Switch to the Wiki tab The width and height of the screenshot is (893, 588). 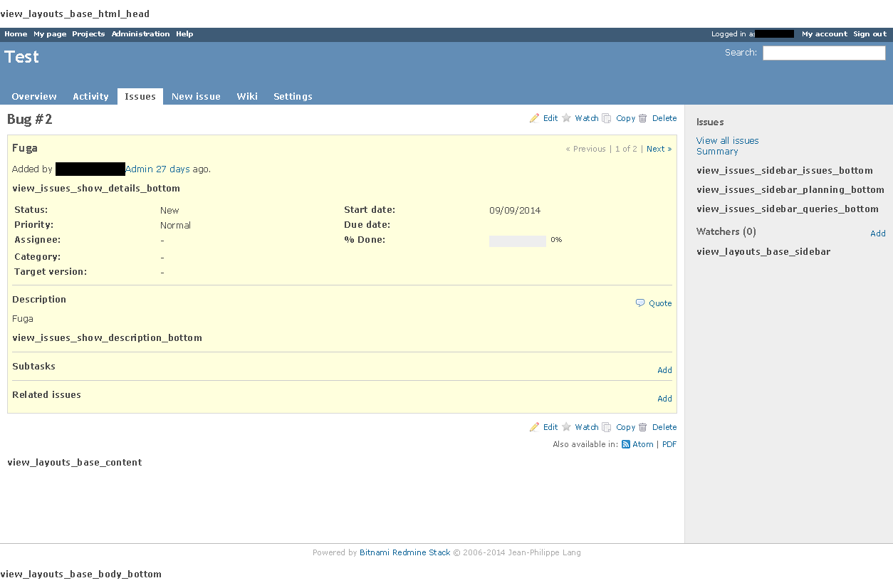tap(247, 96)
